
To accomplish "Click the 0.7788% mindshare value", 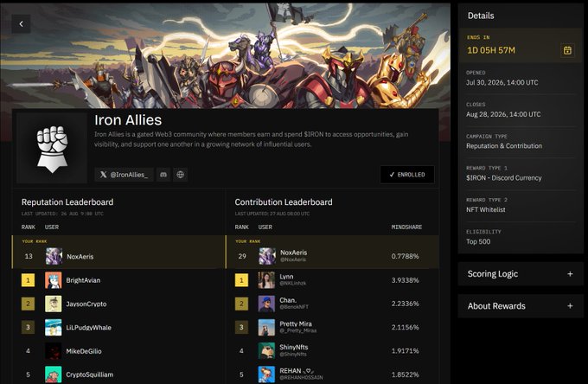I will (405, 256).
